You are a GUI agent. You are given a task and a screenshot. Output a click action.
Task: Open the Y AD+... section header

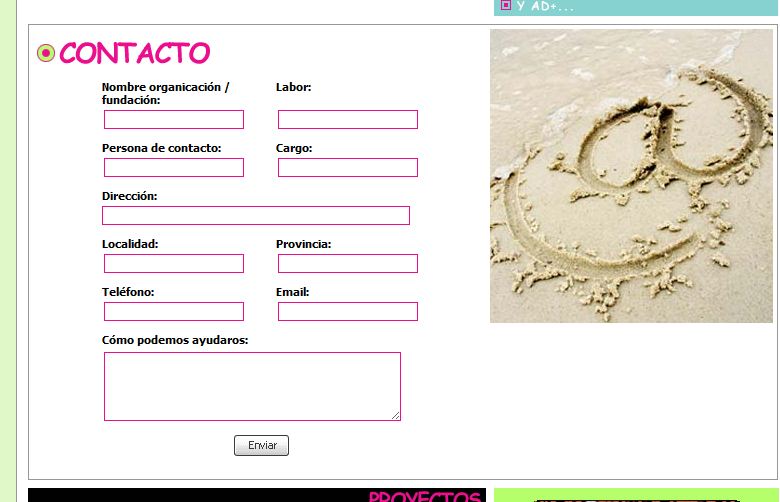546,6
